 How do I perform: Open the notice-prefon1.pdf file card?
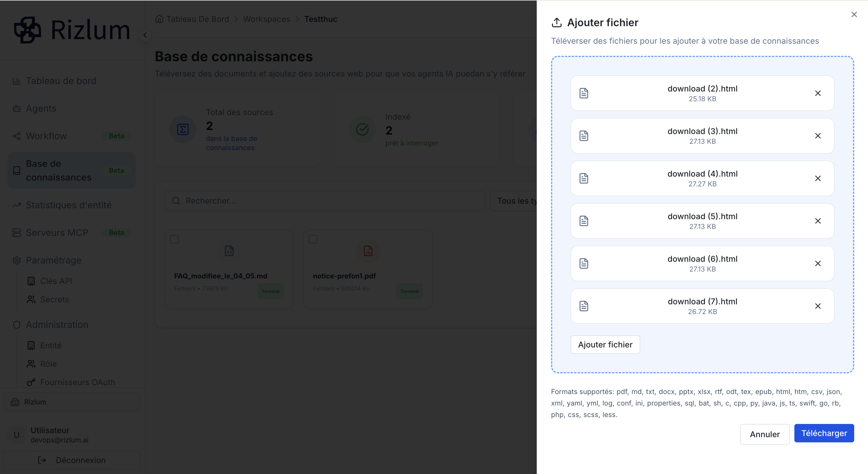(368, 270)
